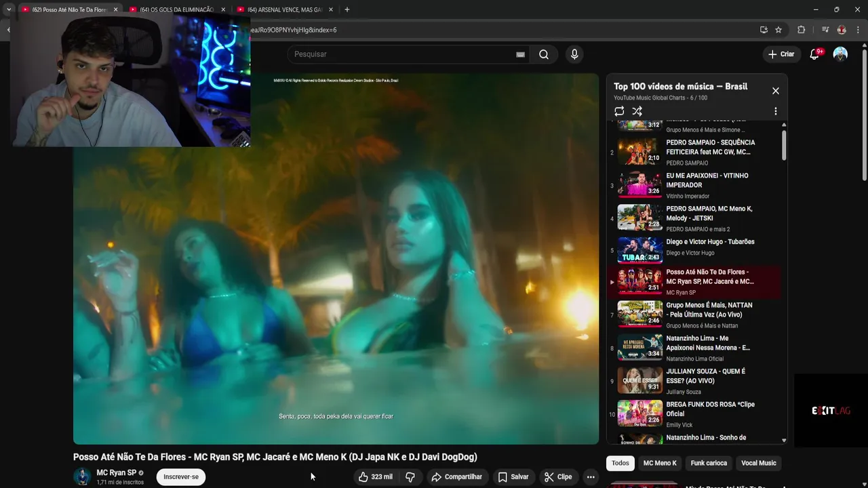Viewport: 868px width, 488px height.
Task: Play Grupo Menos É Mais, NATTAN - Pela Última Vez
Action: [694, 314]
